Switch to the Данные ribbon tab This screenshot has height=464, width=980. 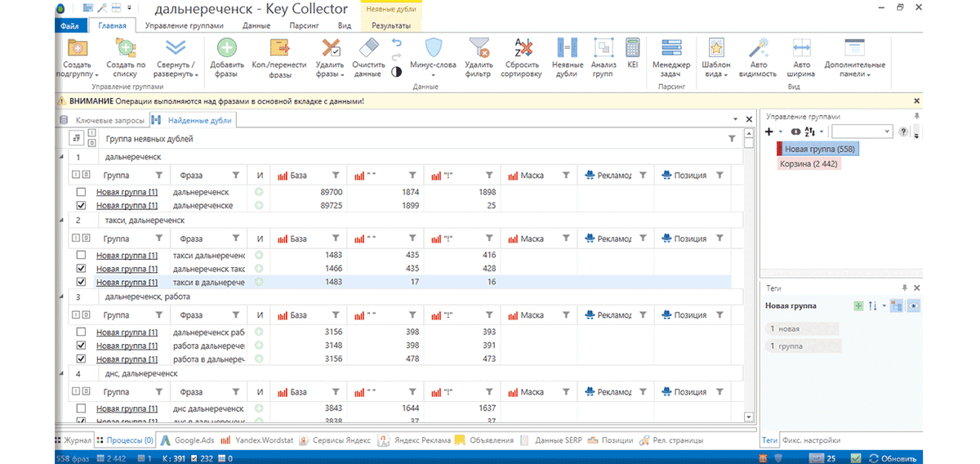[256, 25]
